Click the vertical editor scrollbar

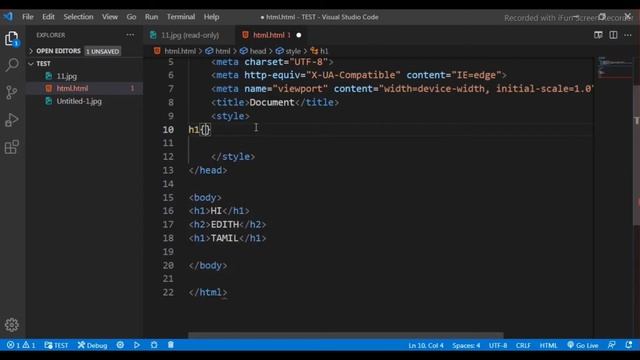point(636,155)
